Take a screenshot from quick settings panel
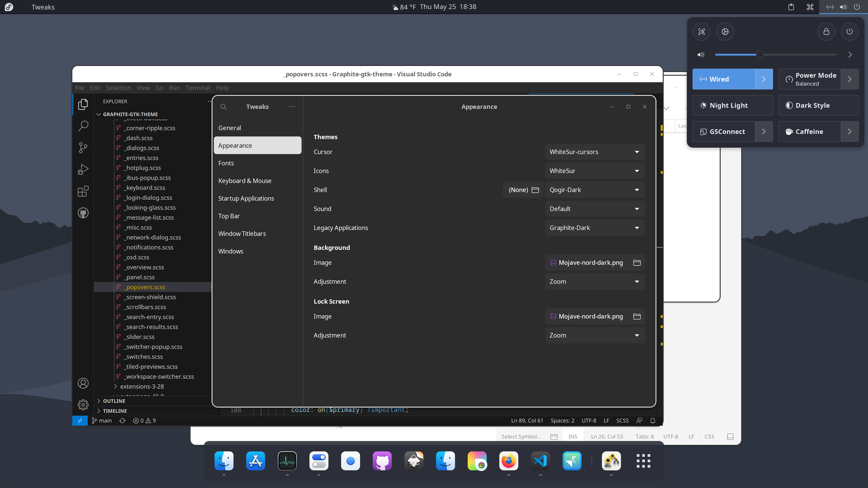868x488 pixels. point(702,31)
